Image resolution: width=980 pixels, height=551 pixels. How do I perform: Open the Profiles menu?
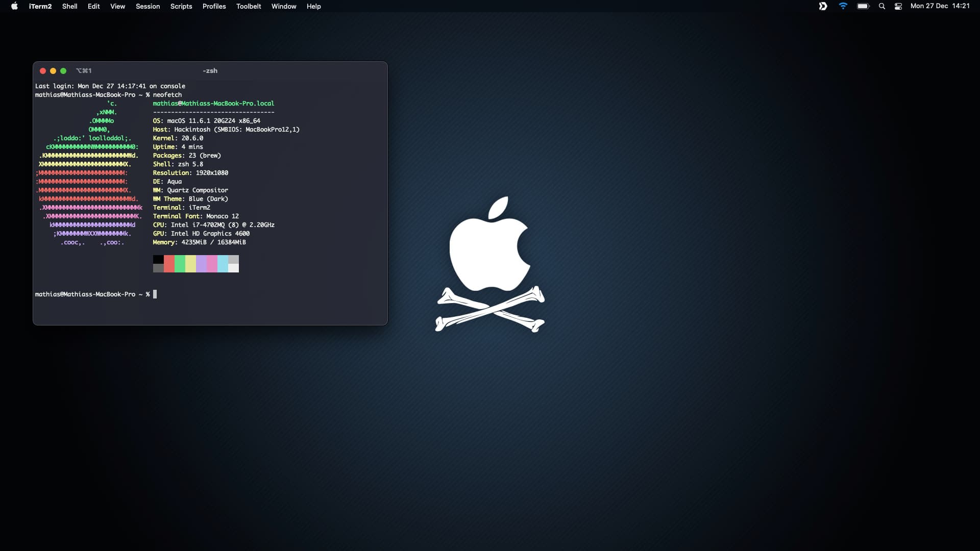coord(214,6)
